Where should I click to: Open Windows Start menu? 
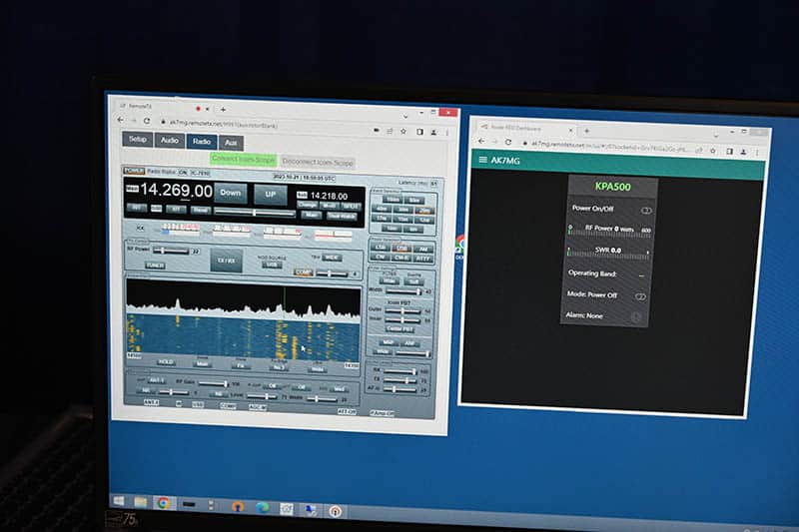coord(118,501)
